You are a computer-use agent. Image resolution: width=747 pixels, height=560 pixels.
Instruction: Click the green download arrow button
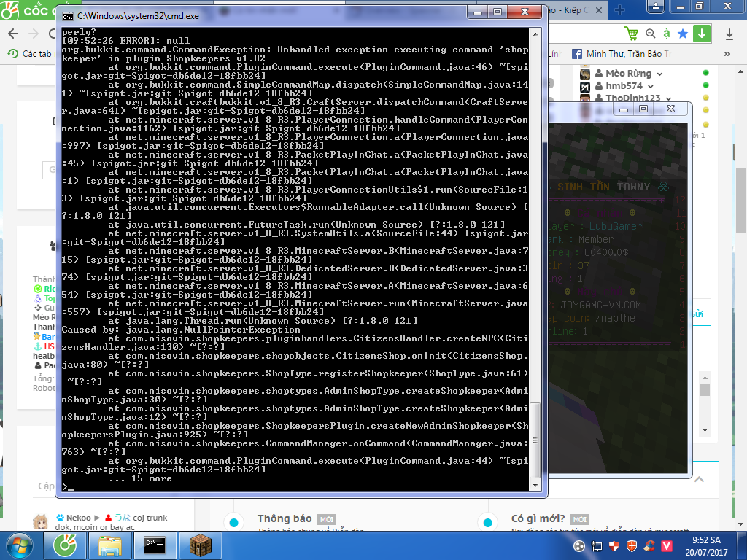pyautogui.click(x=702, y=34)
